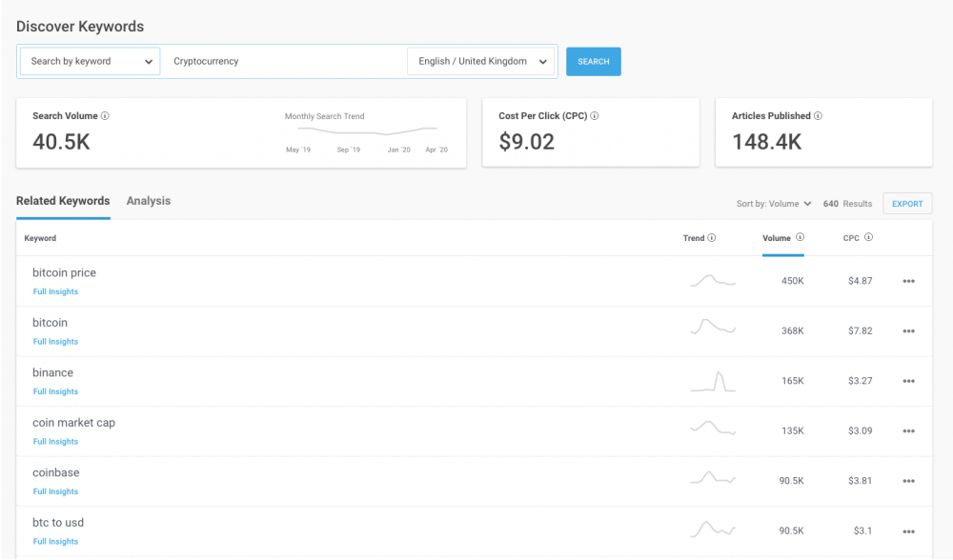Click info icon next to Articles Published
Screen dimensions: 953x560
pyautogui.click(x=819, y=116)
